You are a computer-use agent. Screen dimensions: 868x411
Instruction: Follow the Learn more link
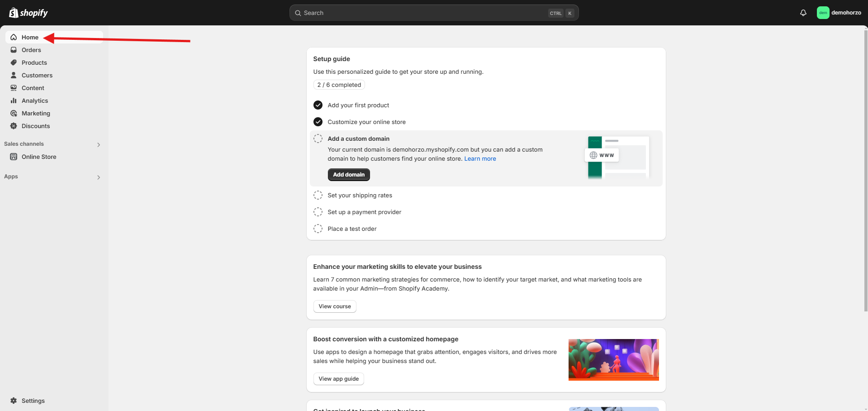pyautogui.click(x=480, y=158)
